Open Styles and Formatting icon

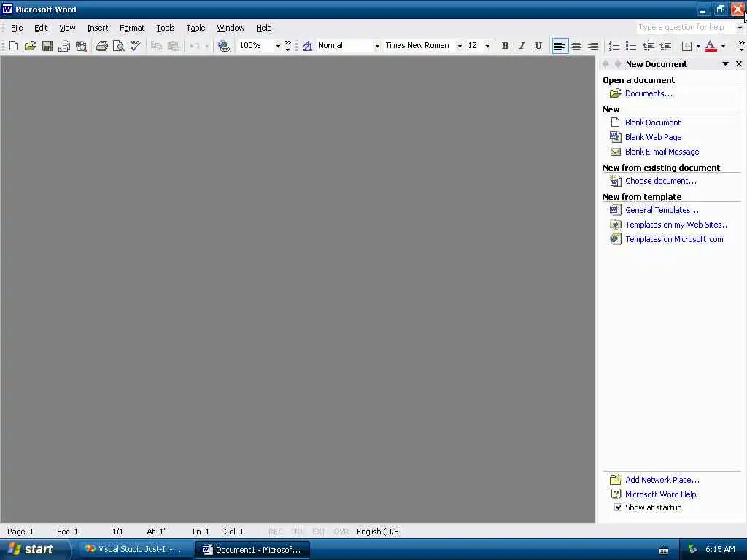point(307,46)
